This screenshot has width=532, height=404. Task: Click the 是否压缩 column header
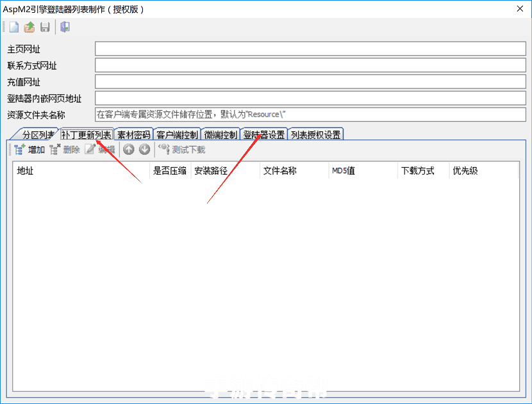pos(170,170)
